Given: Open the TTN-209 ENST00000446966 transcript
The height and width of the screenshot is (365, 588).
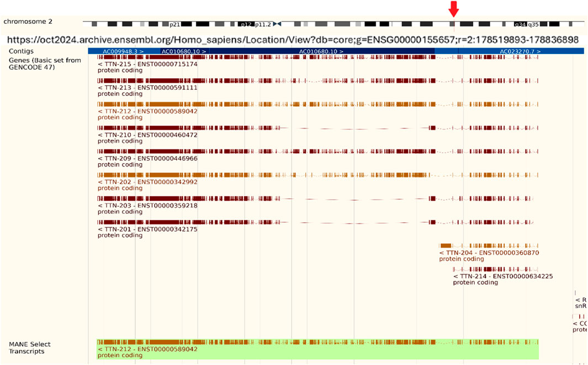Looking at the screenshot, I should [x=147, y=159].
